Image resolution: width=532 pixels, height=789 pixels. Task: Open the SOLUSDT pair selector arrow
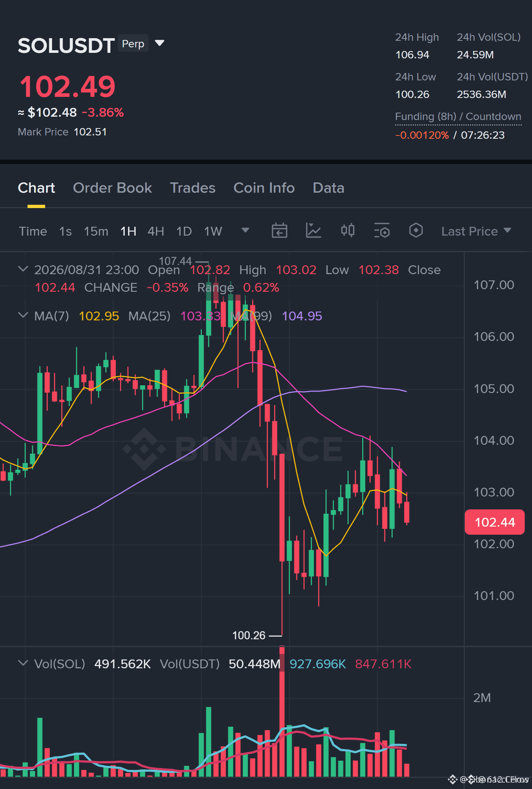point(160,43)
